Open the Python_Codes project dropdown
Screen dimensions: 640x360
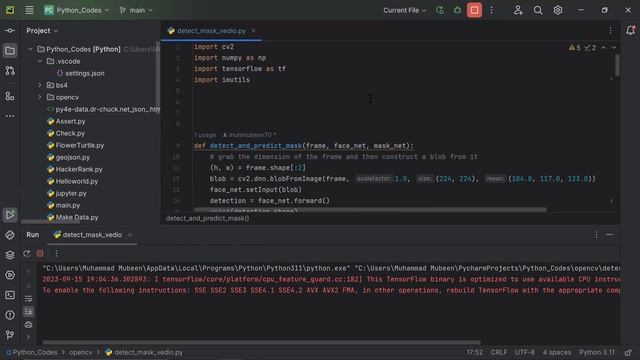click(x=77, y=10)
